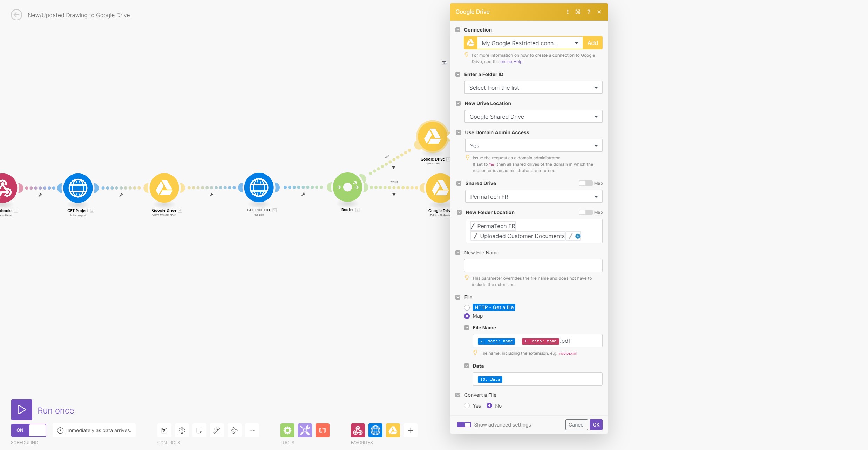Viewport: 868px width, 450px height.
Task: Click the Run once play button
Action: click(x=22, y=409)
